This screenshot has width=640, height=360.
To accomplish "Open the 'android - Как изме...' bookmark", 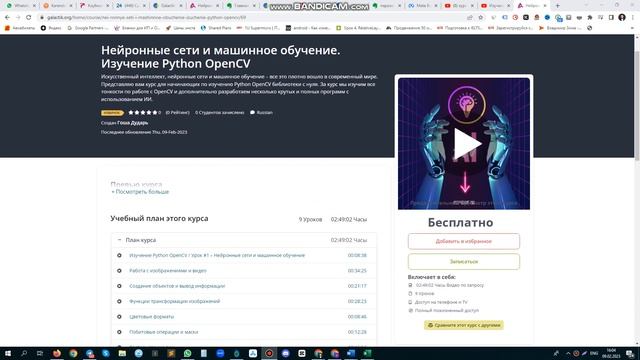I will tap(308, 28).
